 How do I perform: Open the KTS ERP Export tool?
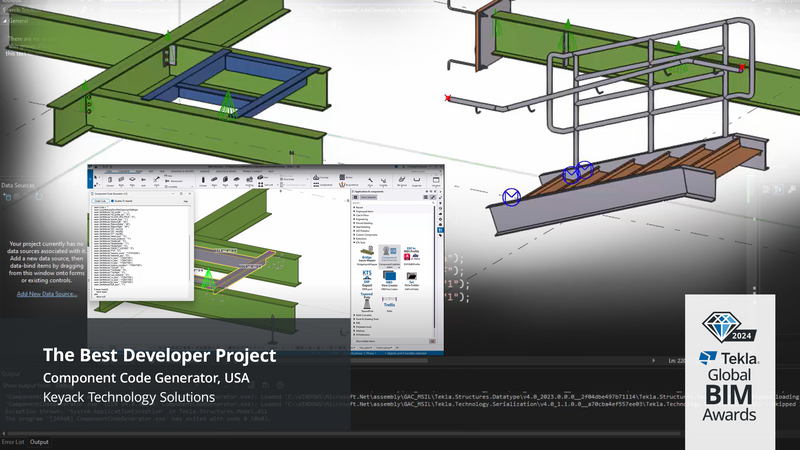point(367,280)
